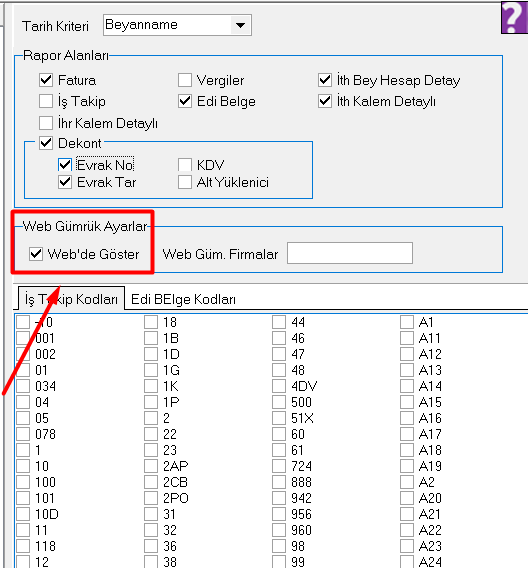This screenshot has height=568, width=528.
Task: Click the Web Güm. Firmalar input field
Action: (x=350, y=253)
